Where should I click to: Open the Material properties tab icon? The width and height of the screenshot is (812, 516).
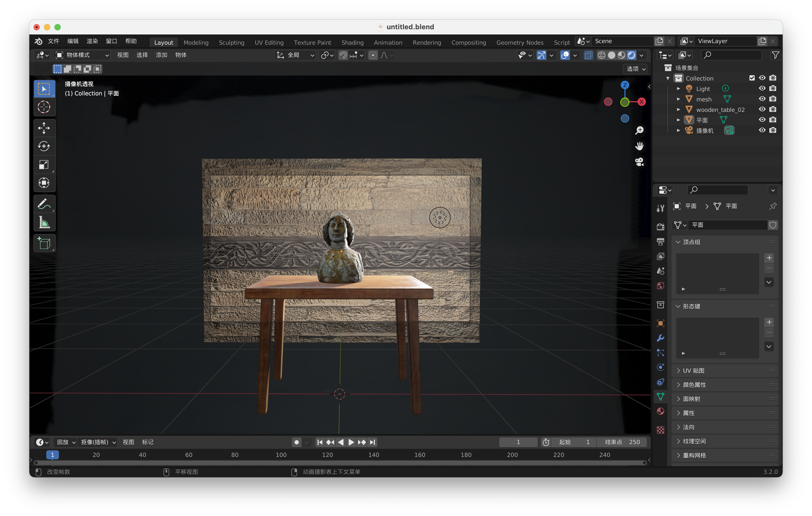[660, 411]
